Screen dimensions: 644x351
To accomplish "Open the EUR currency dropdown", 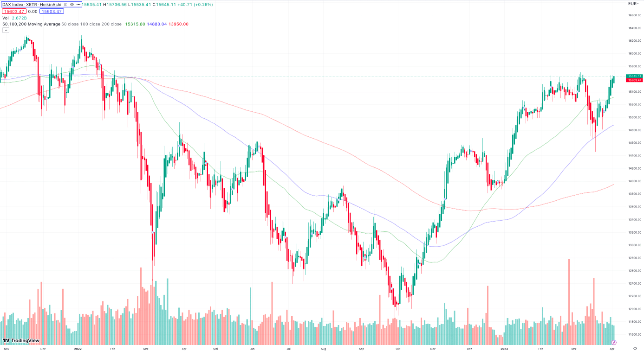I will pyautogui.click(x=633, y=4).
